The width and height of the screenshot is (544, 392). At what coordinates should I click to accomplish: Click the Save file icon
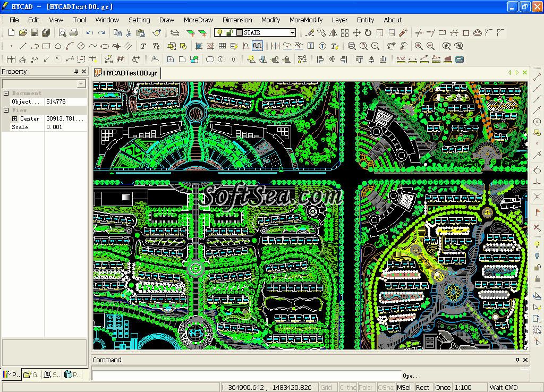pyautogui.click(x=34, y=33)
